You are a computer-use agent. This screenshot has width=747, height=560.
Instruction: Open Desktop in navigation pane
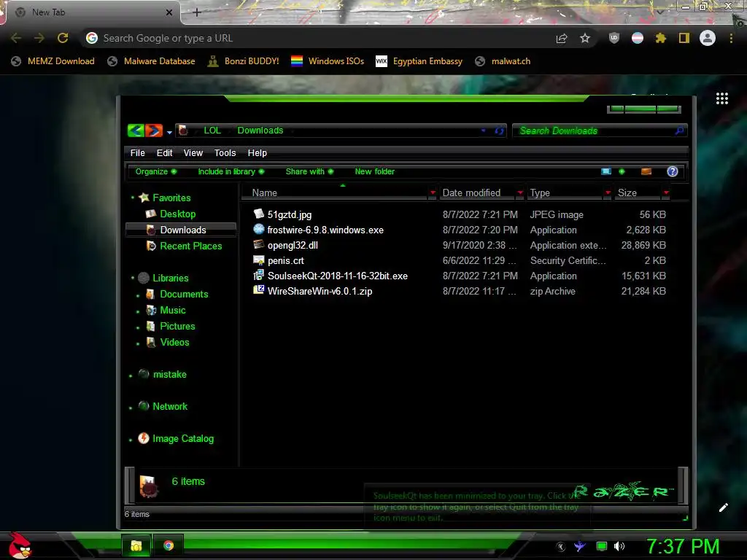click(x=178, y=214)
